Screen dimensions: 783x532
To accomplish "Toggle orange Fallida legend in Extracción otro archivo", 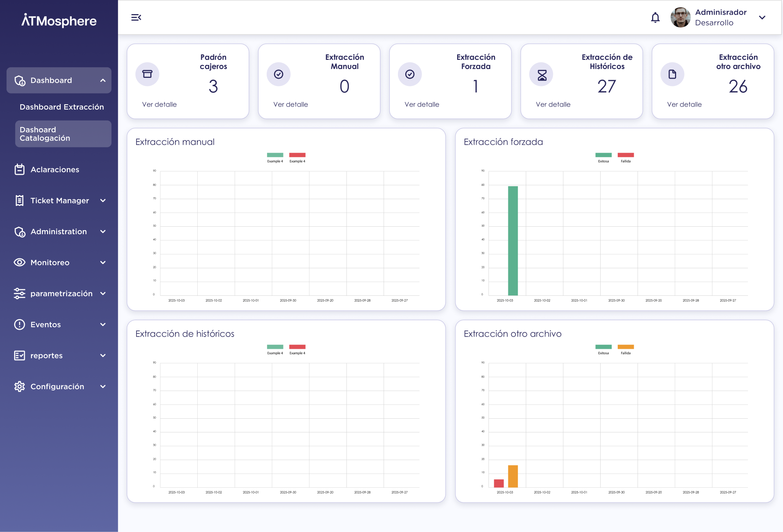I will [x=626, y=350].
